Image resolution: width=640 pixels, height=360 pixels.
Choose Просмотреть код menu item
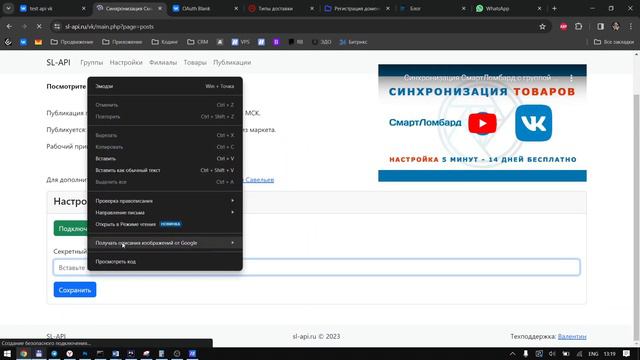tap(165, 262)
